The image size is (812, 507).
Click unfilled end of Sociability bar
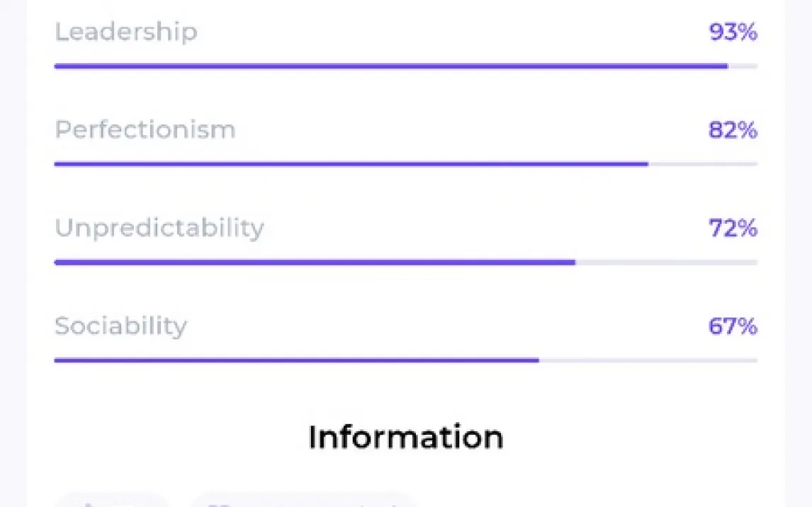coord(648,360)
